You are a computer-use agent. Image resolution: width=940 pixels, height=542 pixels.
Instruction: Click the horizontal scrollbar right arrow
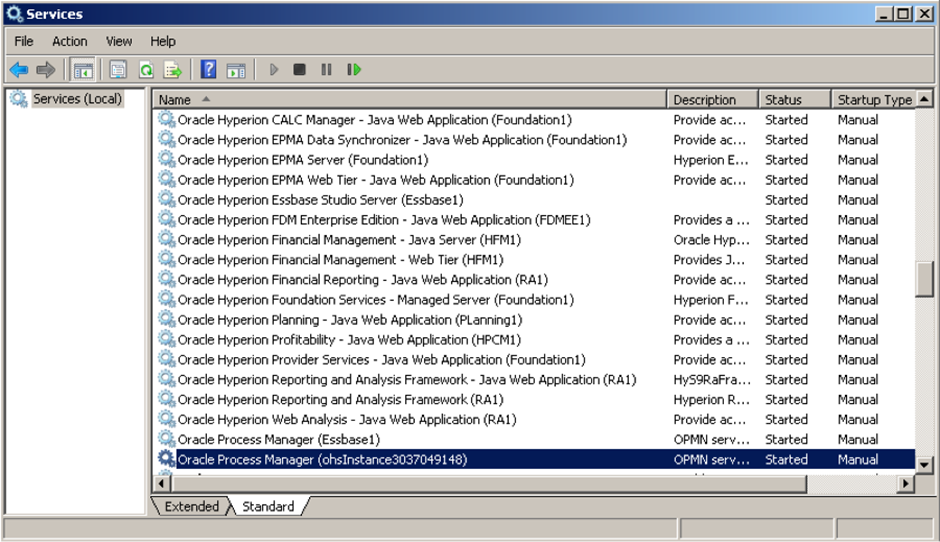(905, 484)
